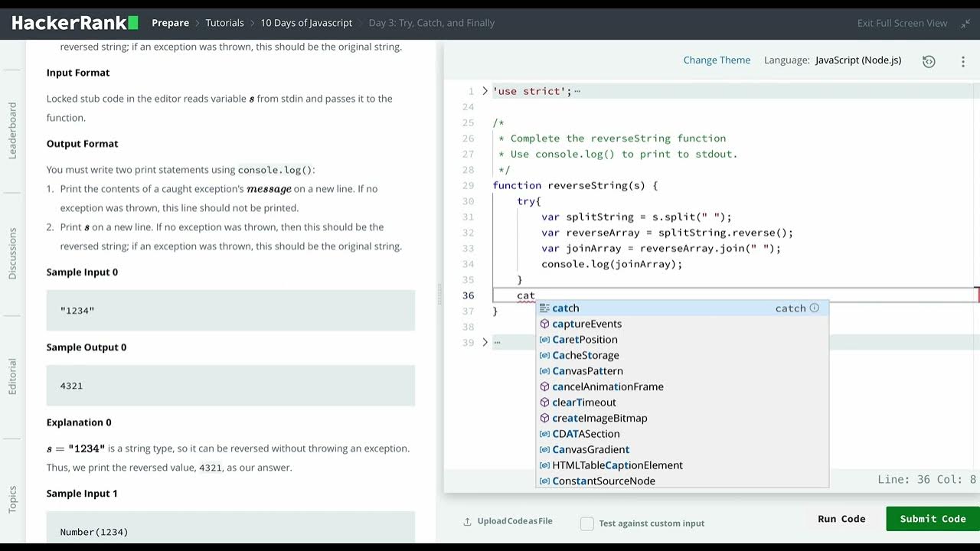Click Upload Code as File
Viewport: 980px width, 551px height.
pyautogui.click(x=514, y=522)
